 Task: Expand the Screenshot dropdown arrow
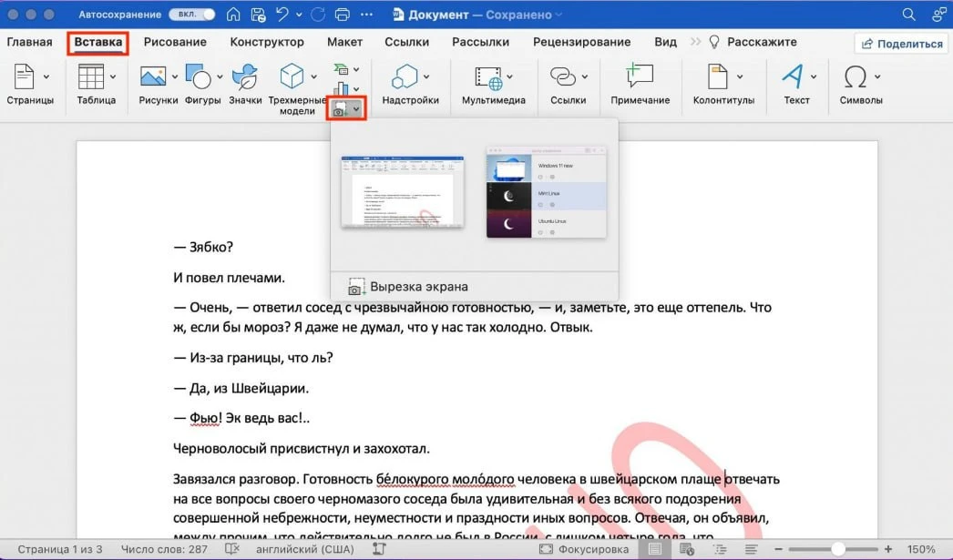tap(357, 109)
